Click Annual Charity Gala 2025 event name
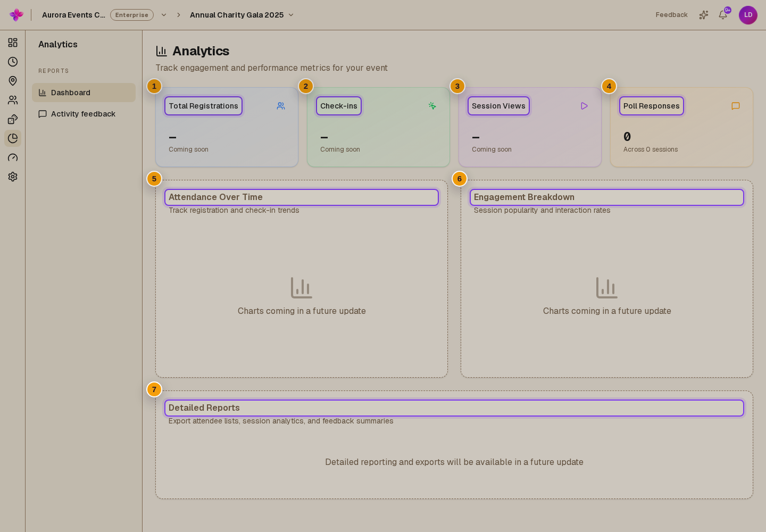766x532 pixels. (237, 15)
